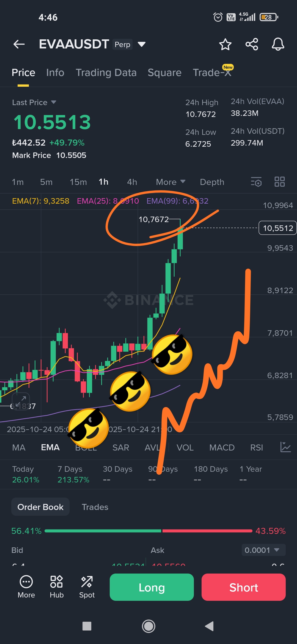Open indicator chart icon after RSI
Screen dimensions: 297x644
pos(285,447)
